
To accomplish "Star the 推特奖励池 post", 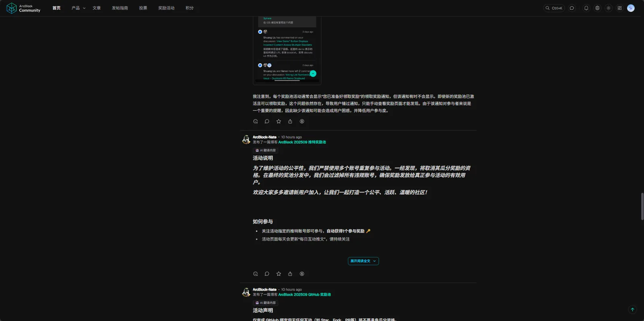I will point(279,274).
